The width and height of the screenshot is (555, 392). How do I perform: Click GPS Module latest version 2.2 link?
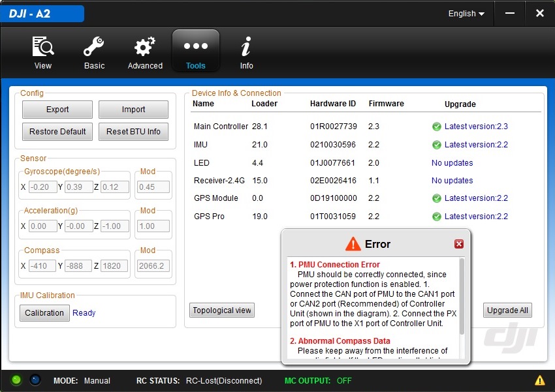point(476,198)
